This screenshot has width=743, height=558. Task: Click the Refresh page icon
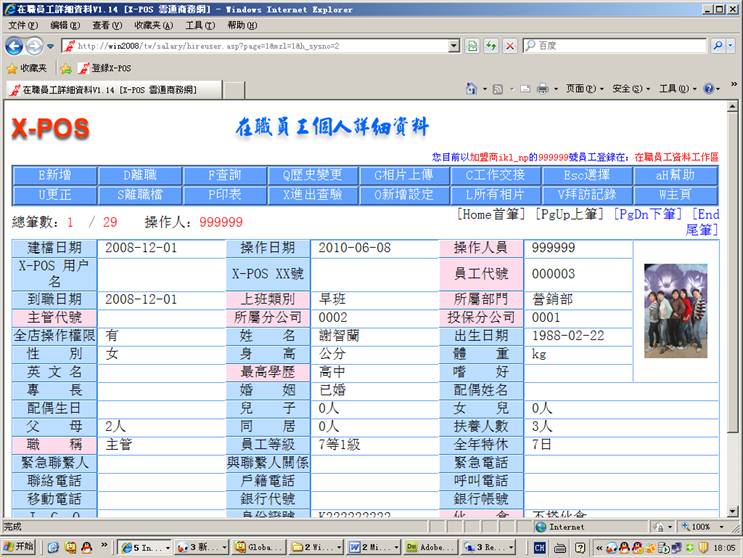491,46
